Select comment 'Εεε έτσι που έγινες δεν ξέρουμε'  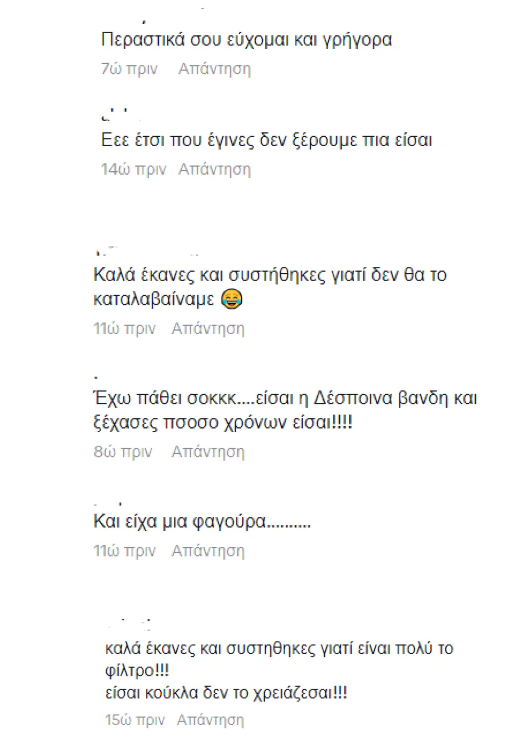266,140
